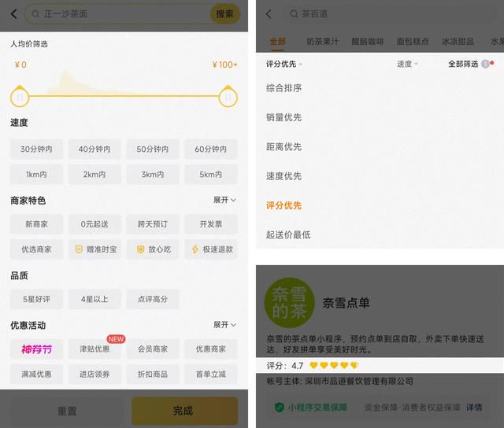The width and height of the screenshot is (504, 428).
Task: Select the pink 神券节 promotion chip
Action: 36,349
